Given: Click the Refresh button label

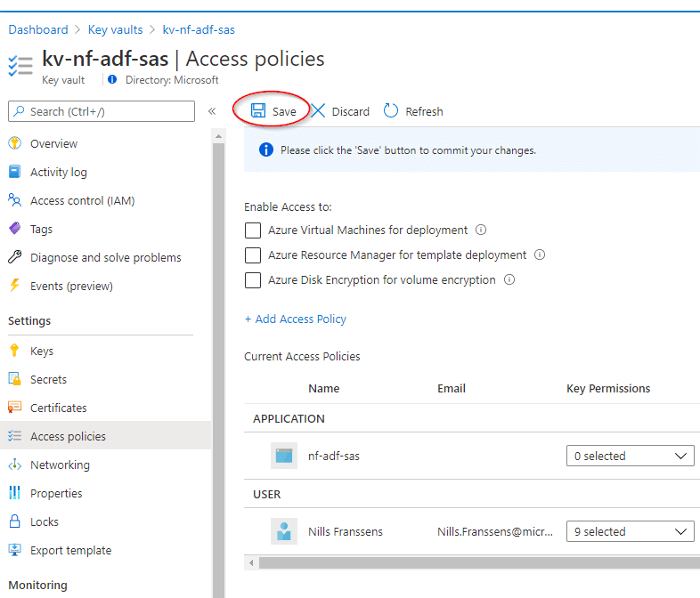Looking at the screenshot, I should [x=424, y=111].
